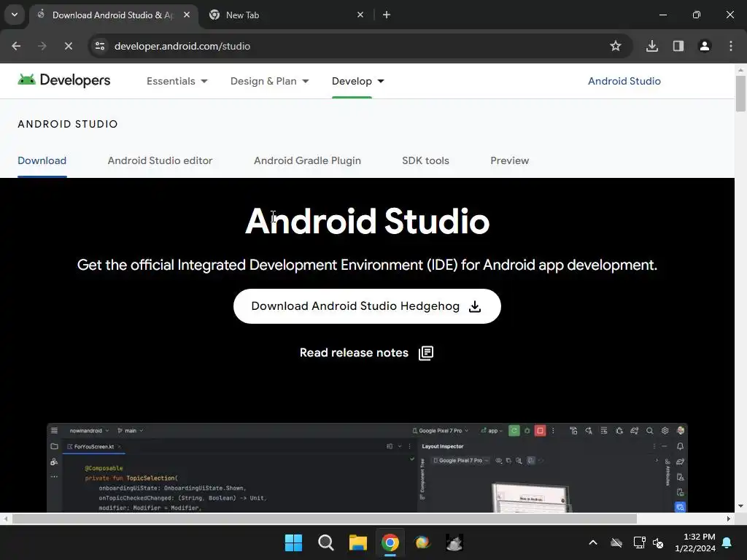Open the Android Studio header link
The image size is (747, 560).
coord(624,81)
